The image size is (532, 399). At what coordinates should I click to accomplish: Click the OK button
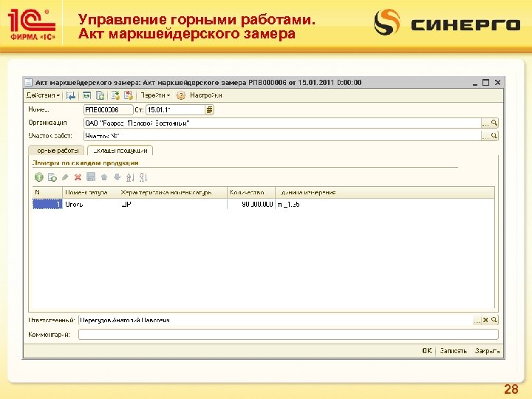(x=427, y=351)
